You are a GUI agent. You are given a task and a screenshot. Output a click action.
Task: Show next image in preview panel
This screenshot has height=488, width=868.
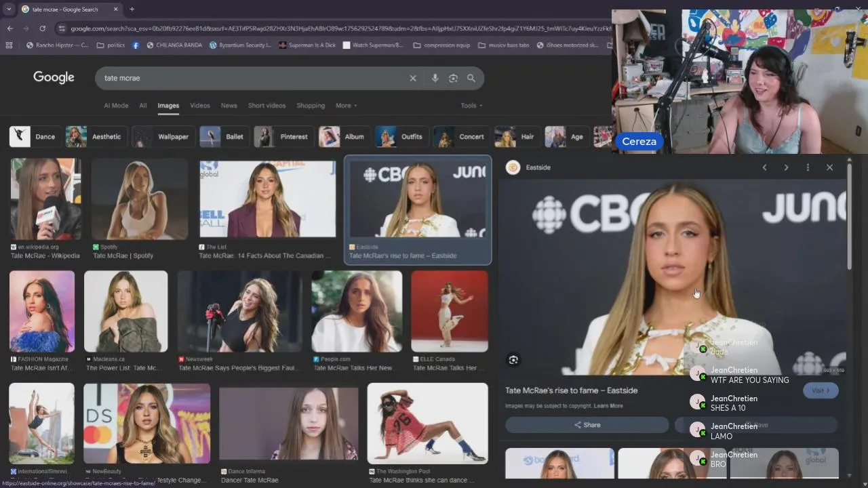(x=786, y=167)
